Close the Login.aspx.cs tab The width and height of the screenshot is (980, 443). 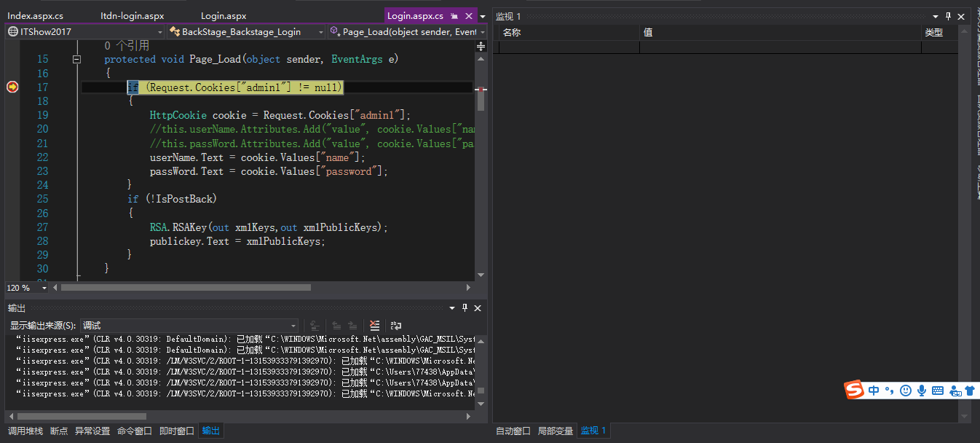point(468,16)
